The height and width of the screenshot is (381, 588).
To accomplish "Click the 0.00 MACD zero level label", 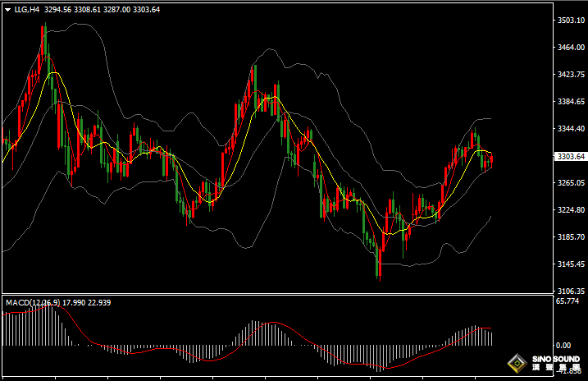I will click(x=563, y=346).
